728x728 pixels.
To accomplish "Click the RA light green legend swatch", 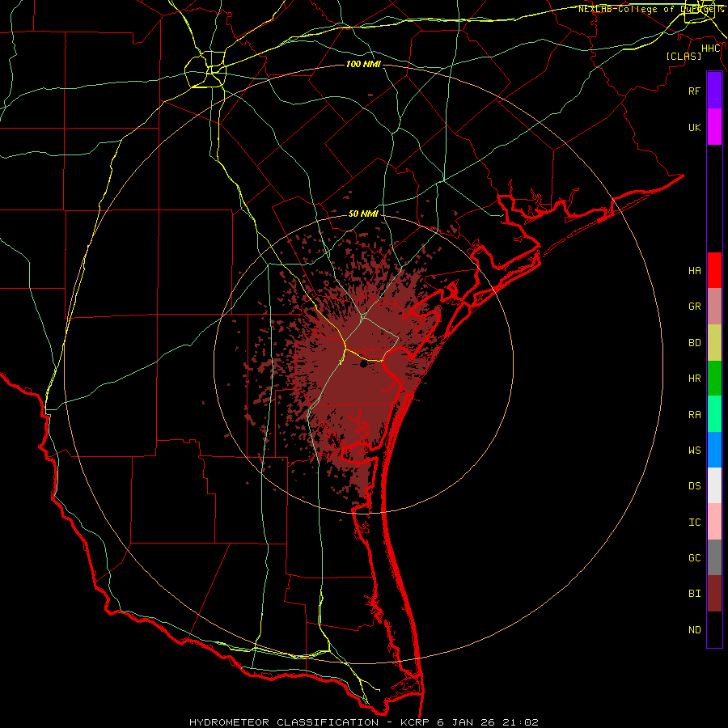I will coord(714,414).
